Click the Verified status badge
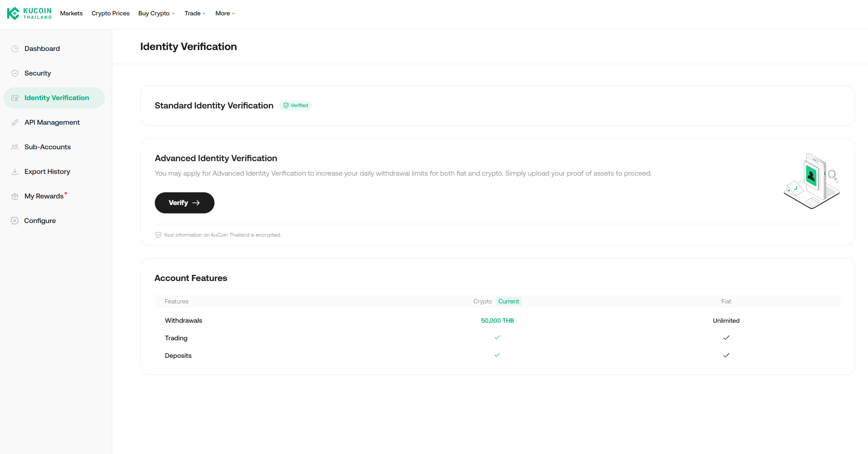The height and width of the screenshot is (454, 868). point(296,105)
